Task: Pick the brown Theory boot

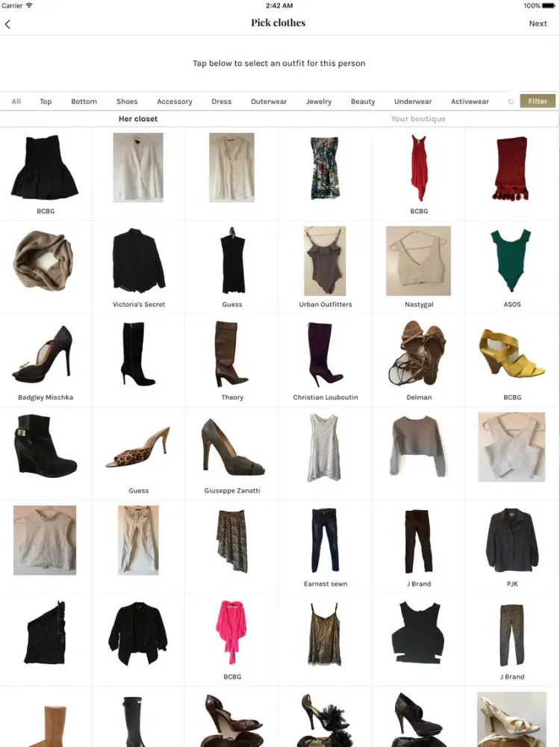Action: [x=231, y=353]
